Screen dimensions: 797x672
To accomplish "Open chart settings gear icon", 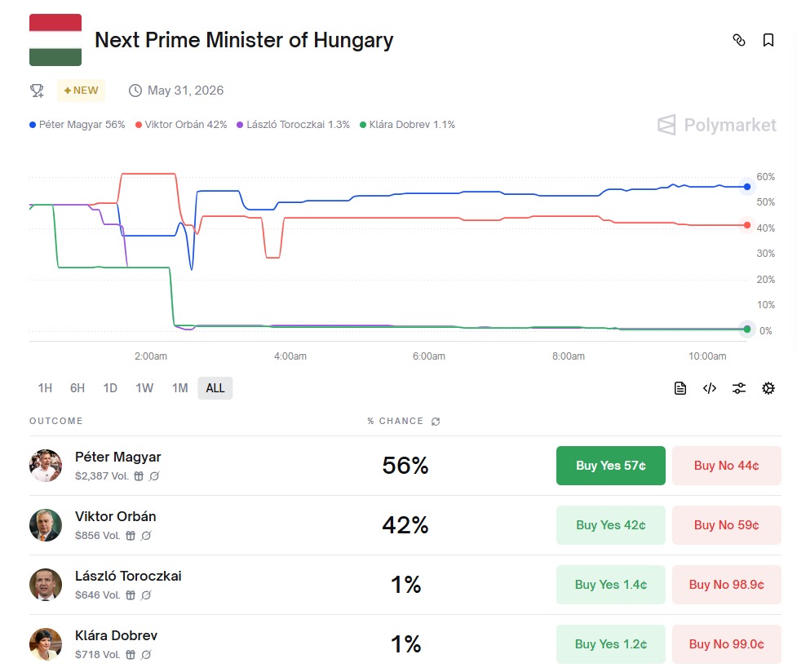I will (768, 388).
